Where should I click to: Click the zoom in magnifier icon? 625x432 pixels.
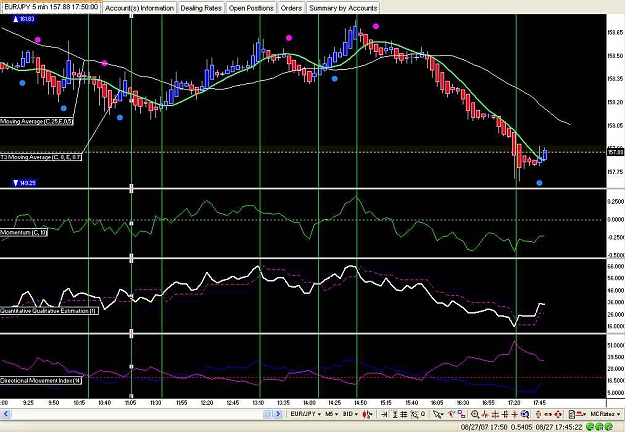[475, 414]
